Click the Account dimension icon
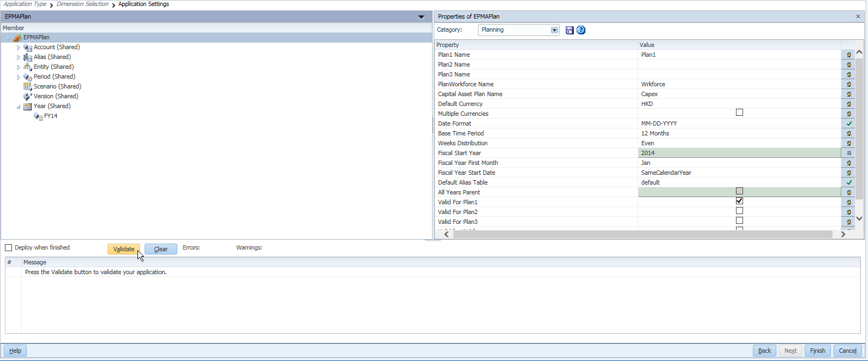 28,48
